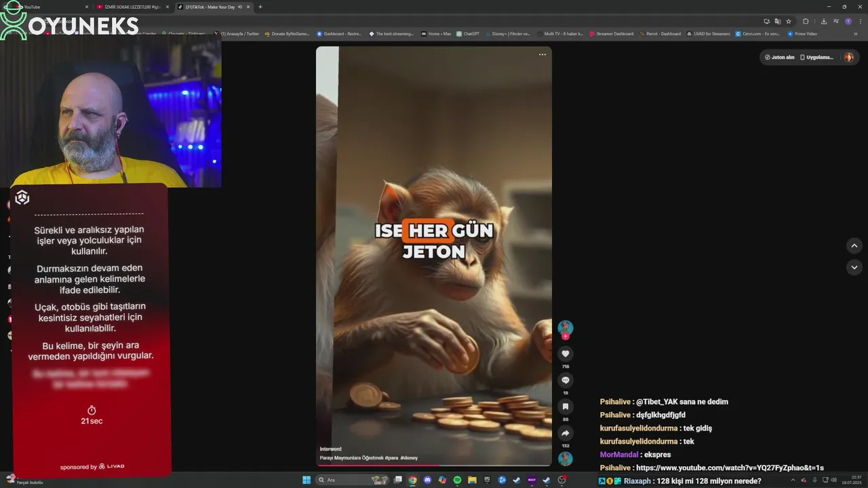Open the Prime Video bookmark
The height and width of the screenshot is (488, 868).
pyautogui.click(x=802, y=33)
